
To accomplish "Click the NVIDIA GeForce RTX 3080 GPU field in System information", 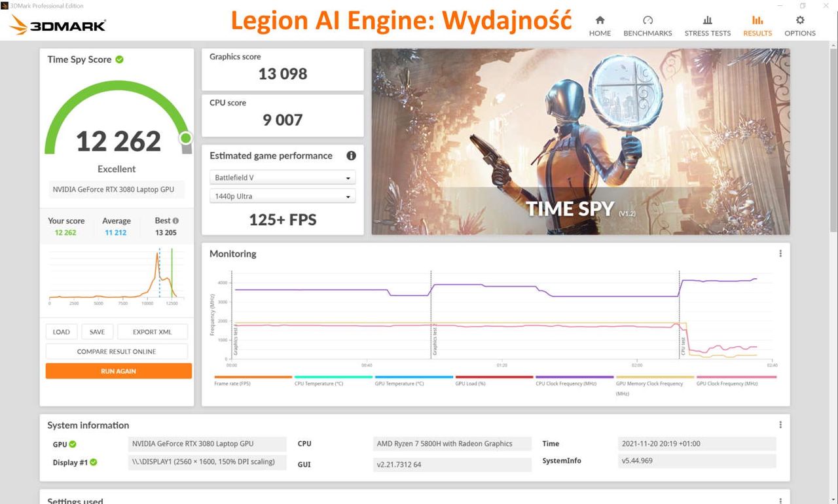I will tap(208, 444).
